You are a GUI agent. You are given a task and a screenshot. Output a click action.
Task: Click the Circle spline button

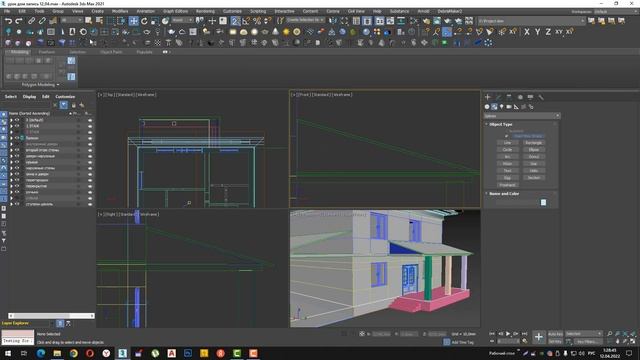tap(507, 150)
